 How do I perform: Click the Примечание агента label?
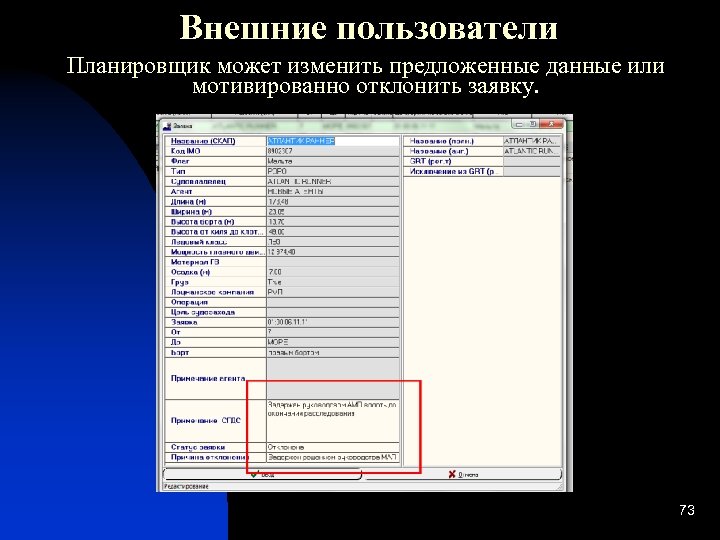(x=208, y=378)
